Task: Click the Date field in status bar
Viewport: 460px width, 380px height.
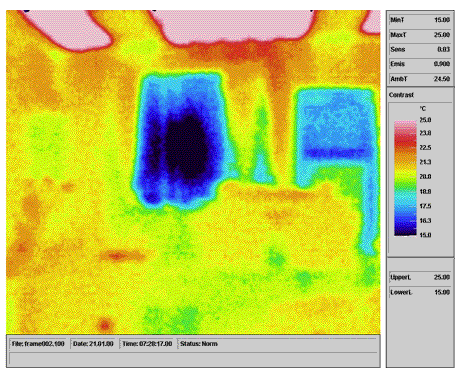Action: [93, 344]
